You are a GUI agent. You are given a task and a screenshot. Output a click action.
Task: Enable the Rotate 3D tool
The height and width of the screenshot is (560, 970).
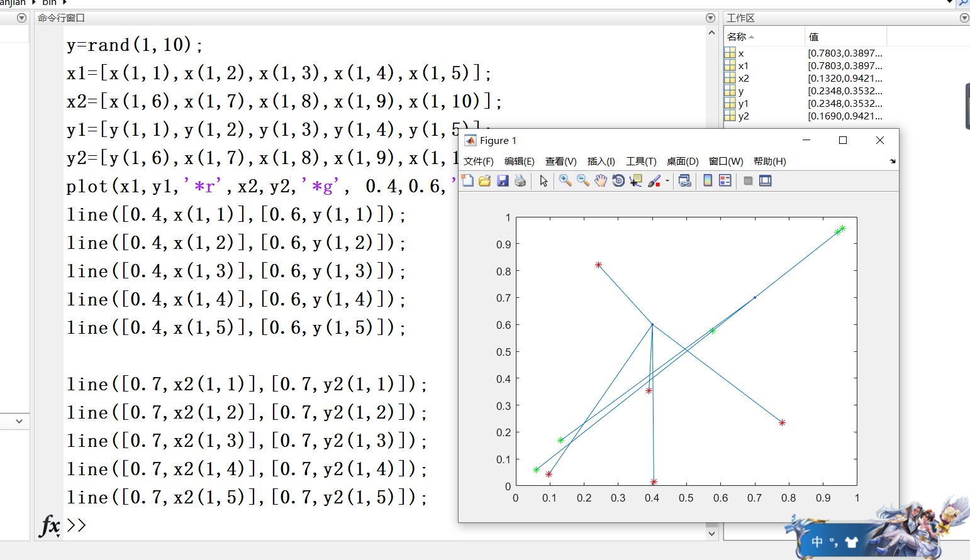click(x=618, y=181)
